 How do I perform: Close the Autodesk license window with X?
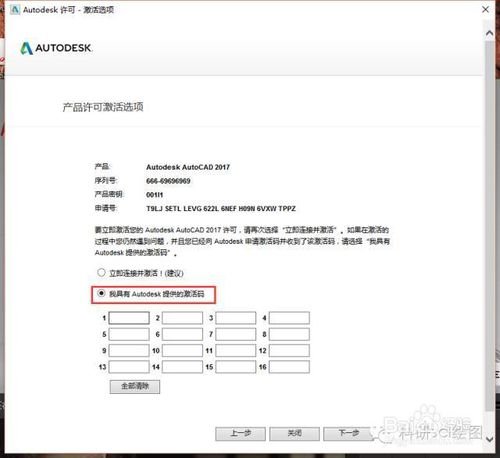[486, 9]
